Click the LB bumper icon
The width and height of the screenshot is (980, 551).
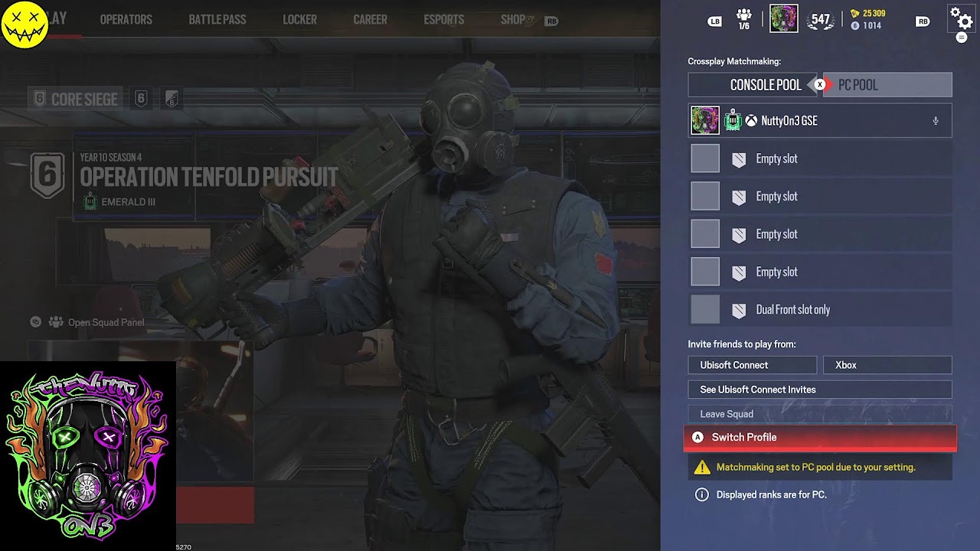[x=714, y=21]
